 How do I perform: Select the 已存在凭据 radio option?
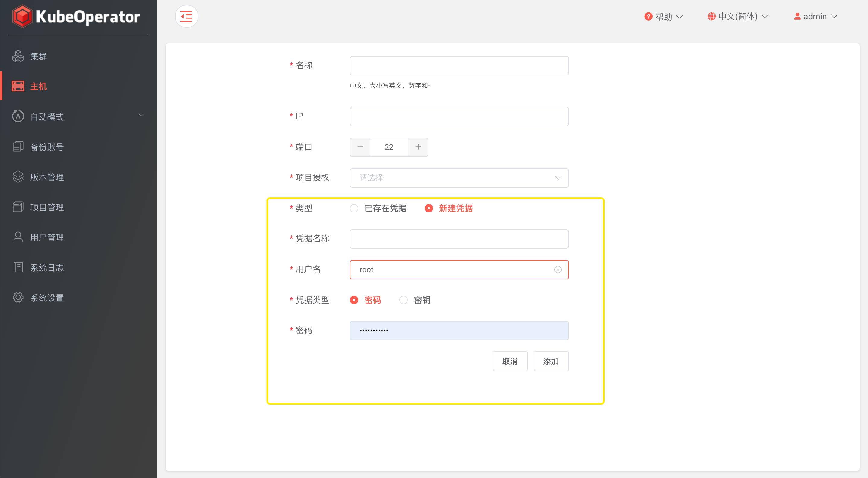click(x=378, y=208)
